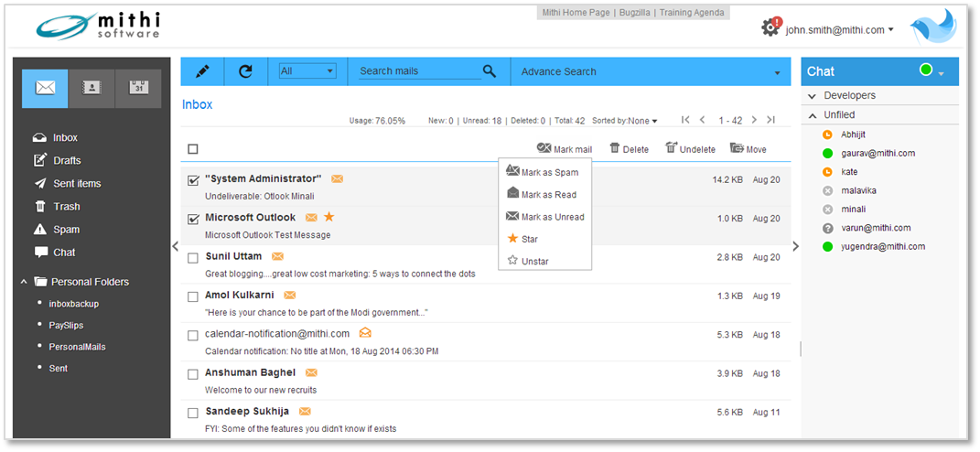Go to the last page of mails
Viewport: 980px width, 452px height.
coord(770,120)
